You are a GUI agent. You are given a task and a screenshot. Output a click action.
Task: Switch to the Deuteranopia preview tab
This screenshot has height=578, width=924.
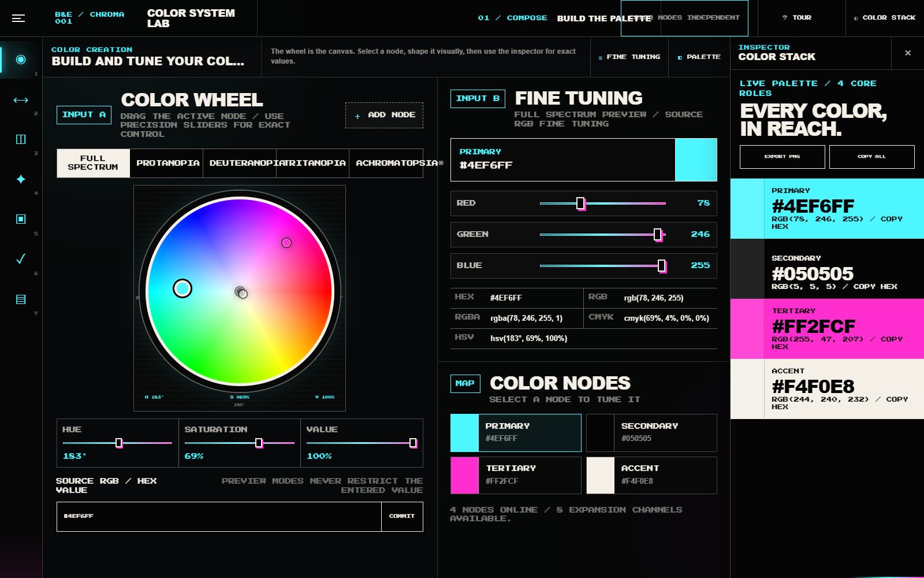coord(240,163)
